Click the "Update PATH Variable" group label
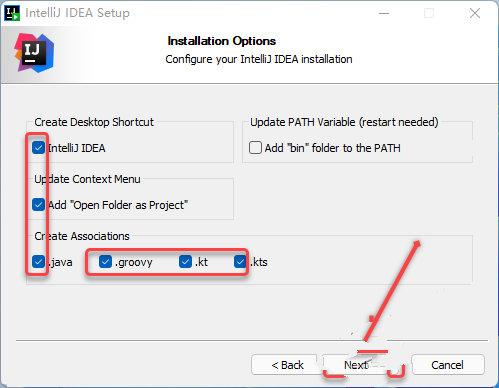Image resolution: width=499 pixels, height=388 pixels. coord(344,122)
